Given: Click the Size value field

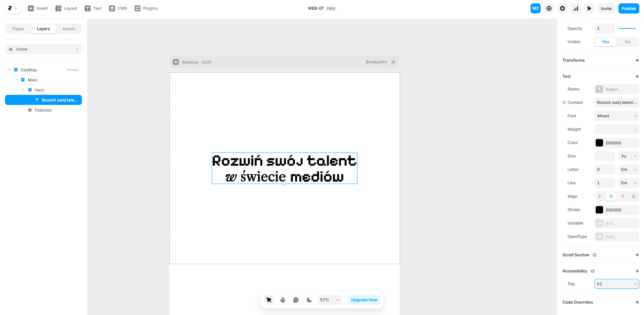Looking at the screenshot, I should pos(604,156).
